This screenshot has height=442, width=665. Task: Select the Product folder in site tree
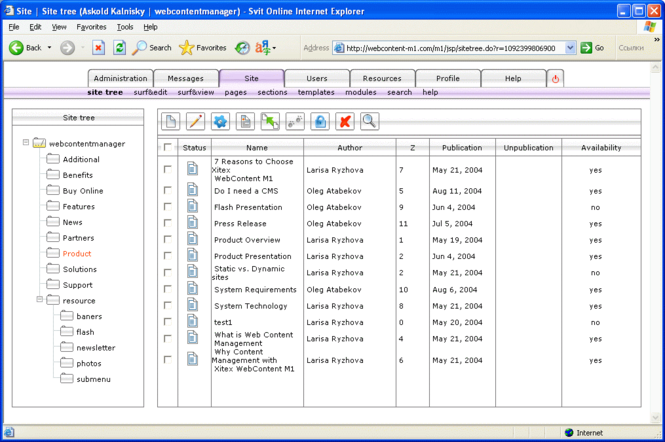[77, 254]
